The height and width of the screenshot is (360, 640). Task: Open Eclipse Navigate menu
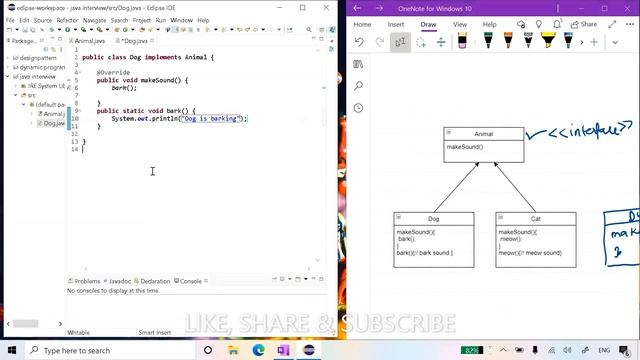coord(94,20)
